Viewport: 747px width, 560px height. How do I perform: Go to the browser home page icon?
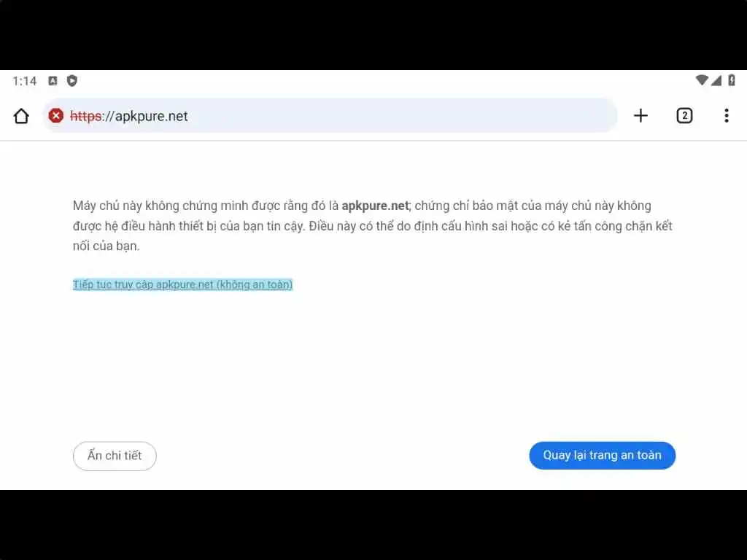pos(21,116)
